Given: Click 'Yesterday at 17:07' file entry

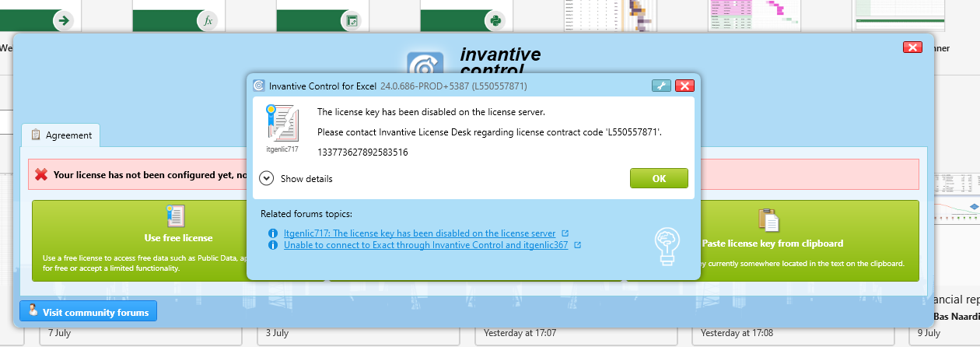Looking at the screenshot, I should [x=520, y=333].
